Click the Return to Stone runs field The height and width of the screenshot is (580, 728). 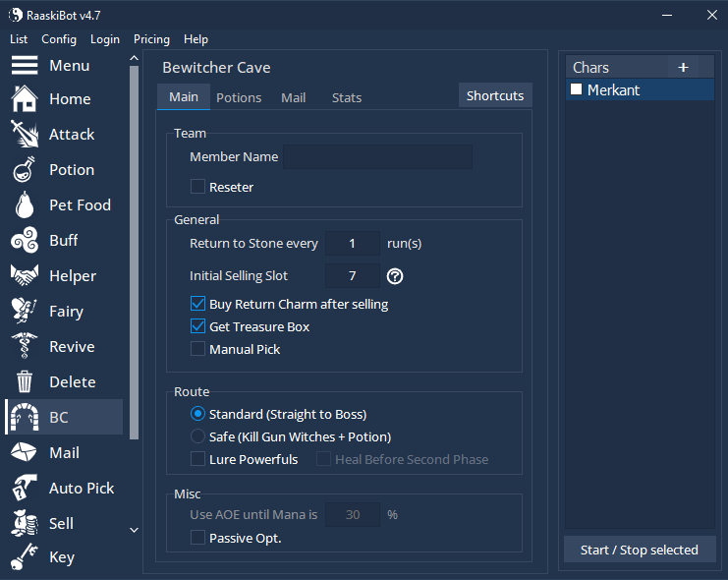pos(353,243)
